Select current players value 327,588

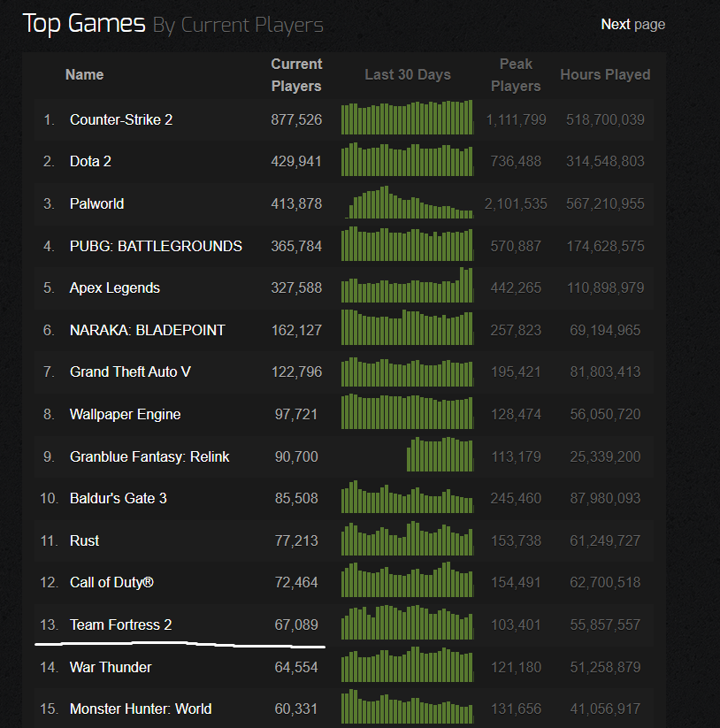(x=296, y=287)
